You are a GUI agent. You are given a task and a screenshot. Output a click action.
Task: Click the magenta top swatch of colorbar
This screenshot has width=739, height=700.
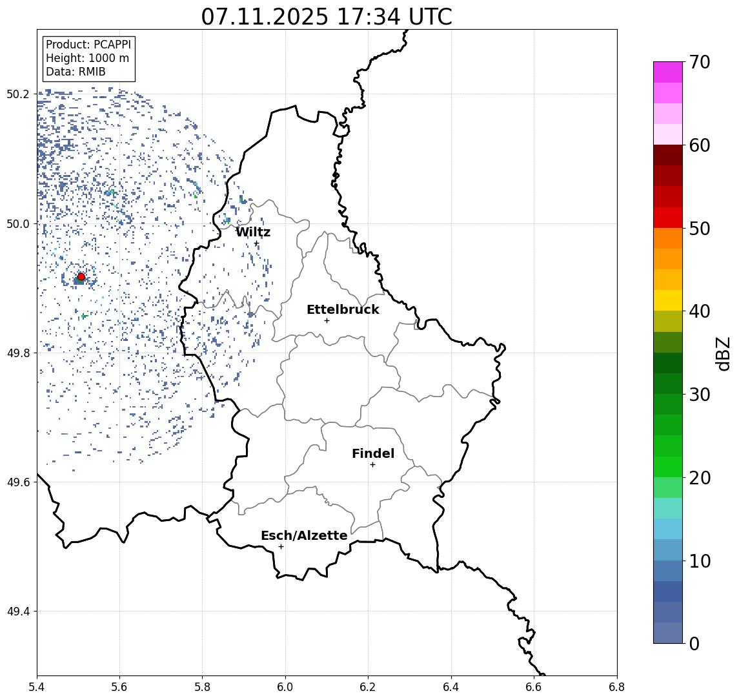point(668,72)
